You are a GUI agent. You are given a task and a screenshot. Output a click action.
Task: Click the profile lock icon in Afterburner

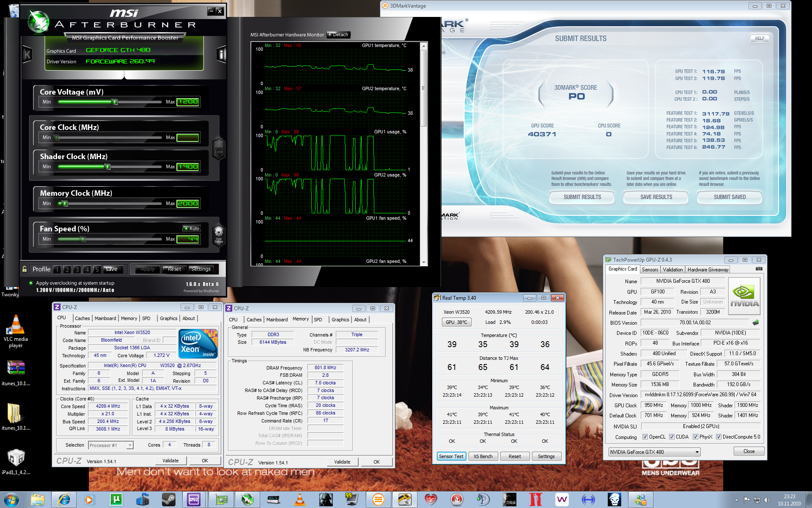[x=25, y=269]
